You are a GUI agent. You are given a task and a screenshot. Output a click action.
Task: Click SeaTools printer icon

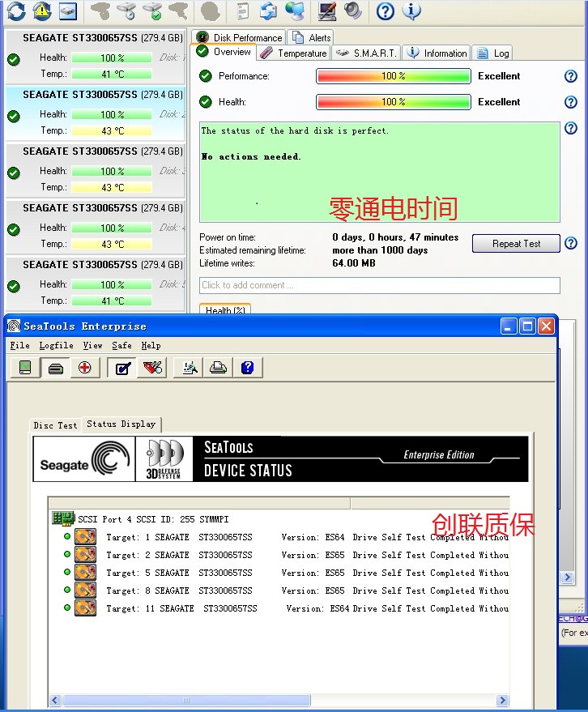click(x=219, y=368)
